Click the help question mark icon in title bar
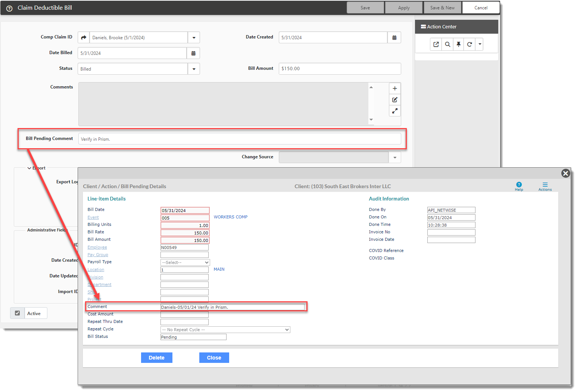The image size is (577, 392). [9, 8]
